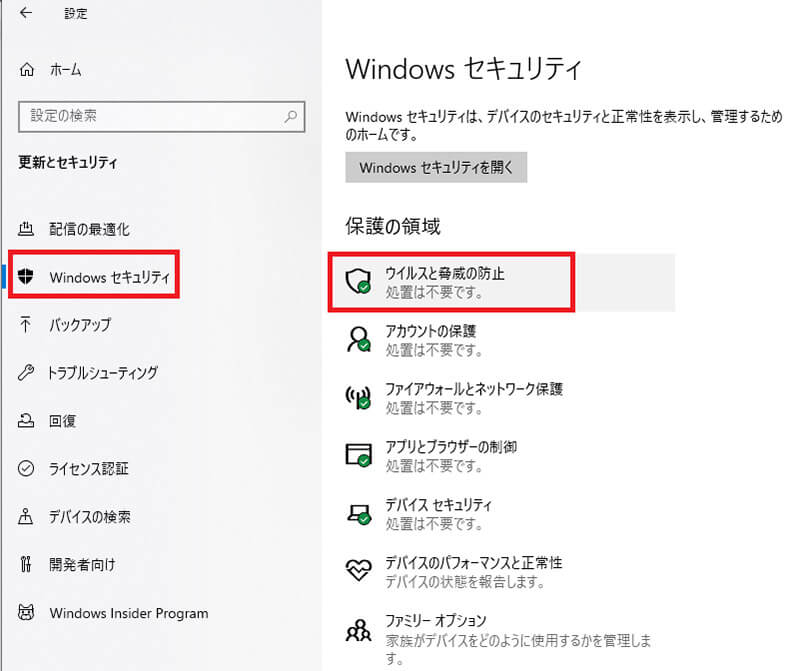Click the バックアップ upload arrow icon

(x=26, y=324)
